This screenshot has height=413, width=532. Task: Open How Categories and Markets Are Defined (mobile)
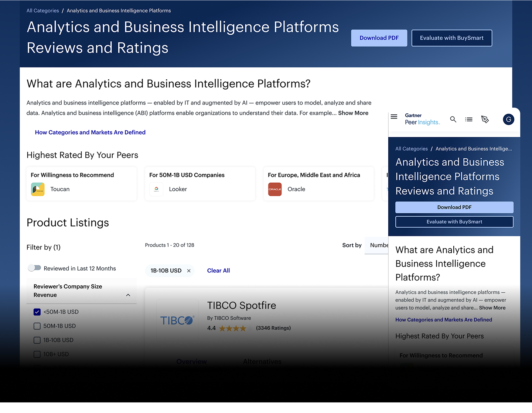coord(444,320)
